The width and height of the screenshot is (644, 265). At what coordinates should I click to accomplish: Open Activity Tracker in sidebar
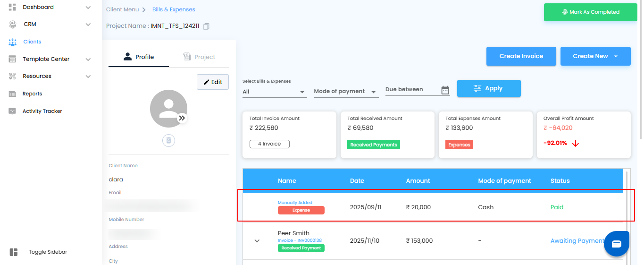(x=42, y=111)
